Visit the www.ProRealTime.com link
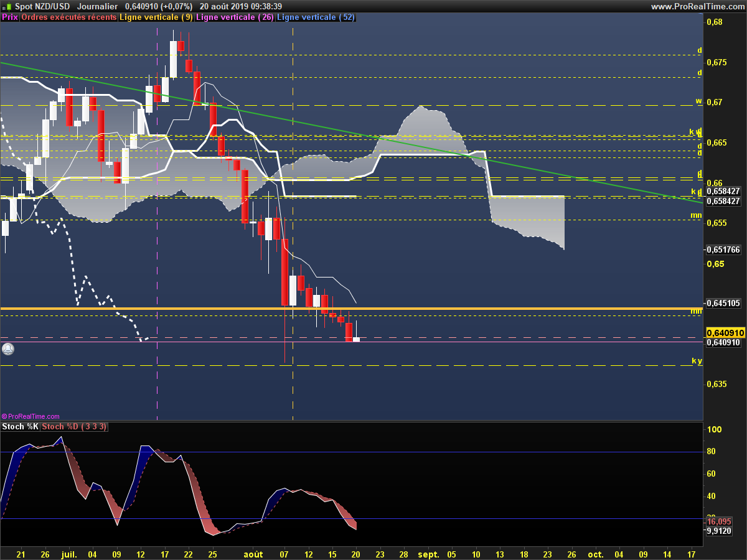 [697, 6]
